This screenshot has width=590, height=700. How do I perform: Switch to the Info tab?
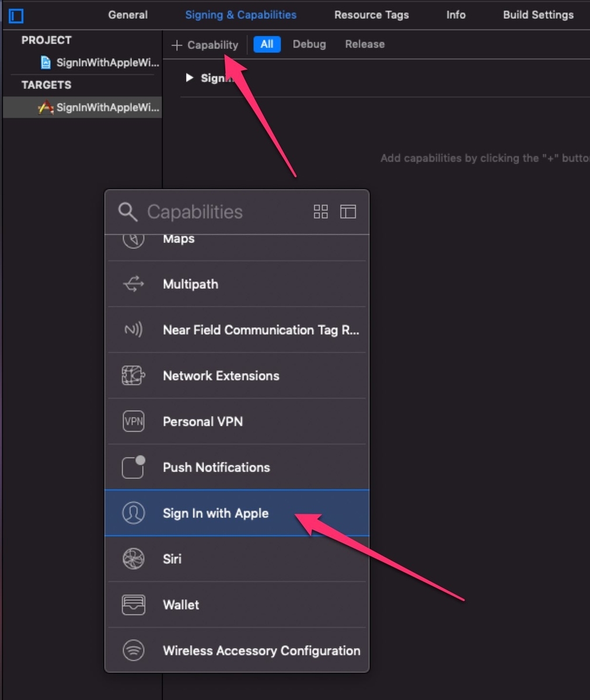point(456,15)
